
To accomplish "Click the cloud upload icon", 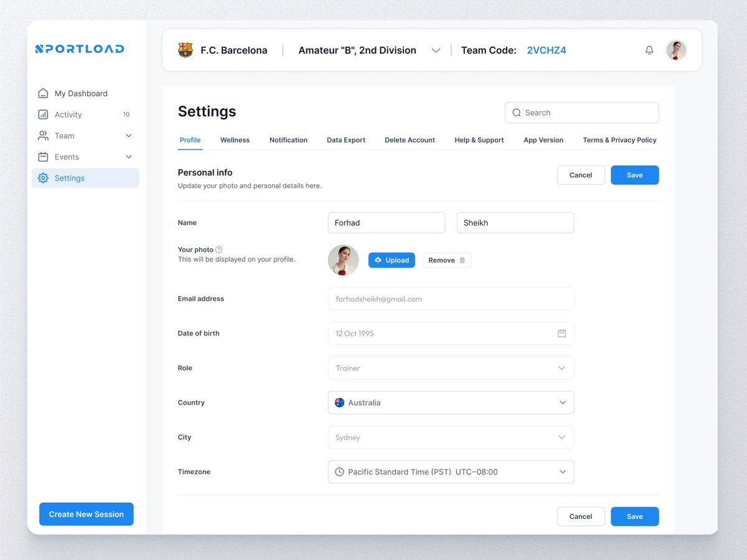I will [378, 260].
